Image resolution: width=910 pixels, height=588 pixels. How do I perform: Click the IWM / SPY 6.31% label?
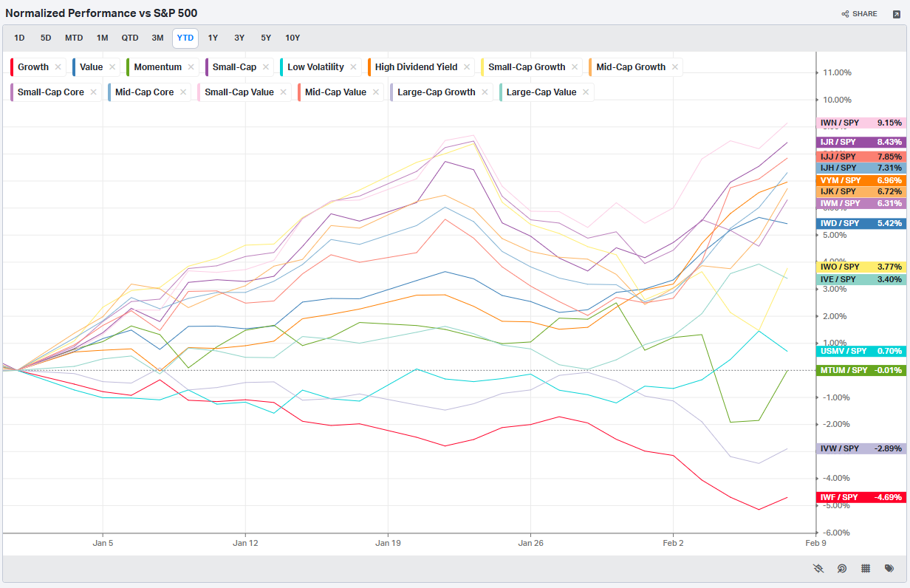pyautogui.click(x=861, y=204)
